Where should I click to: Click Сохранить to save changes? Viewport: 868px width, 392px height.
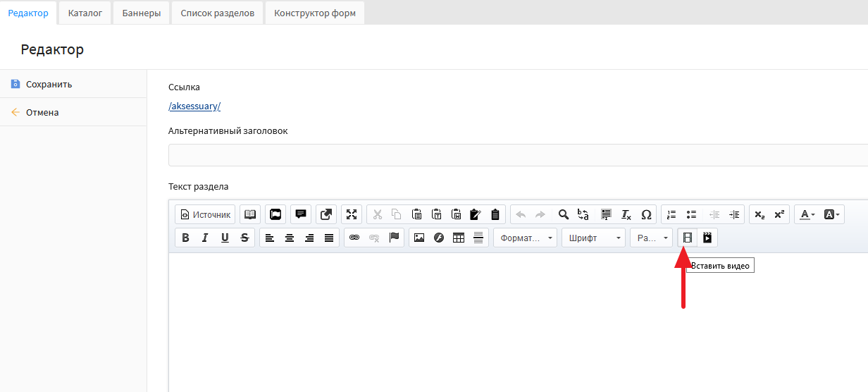(49, 85)
